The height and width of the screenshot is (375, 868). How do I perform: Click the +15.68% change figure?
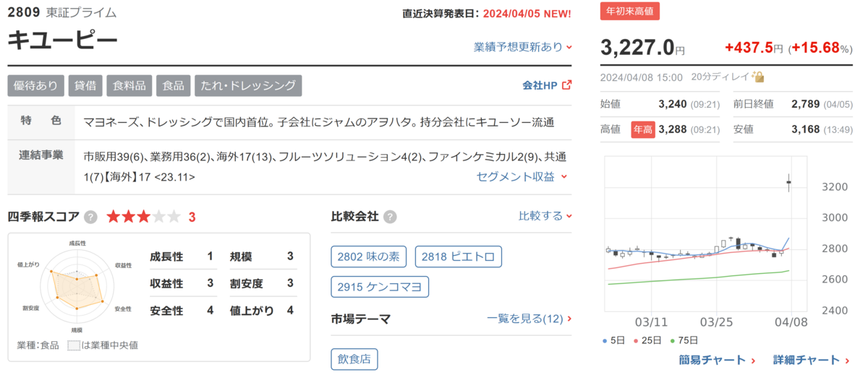(x=820, y=48)
